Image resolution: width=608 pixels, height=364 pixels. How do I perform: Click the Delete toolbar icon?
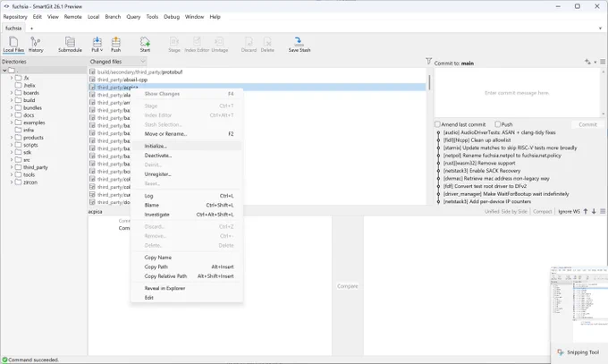point(267,44)
